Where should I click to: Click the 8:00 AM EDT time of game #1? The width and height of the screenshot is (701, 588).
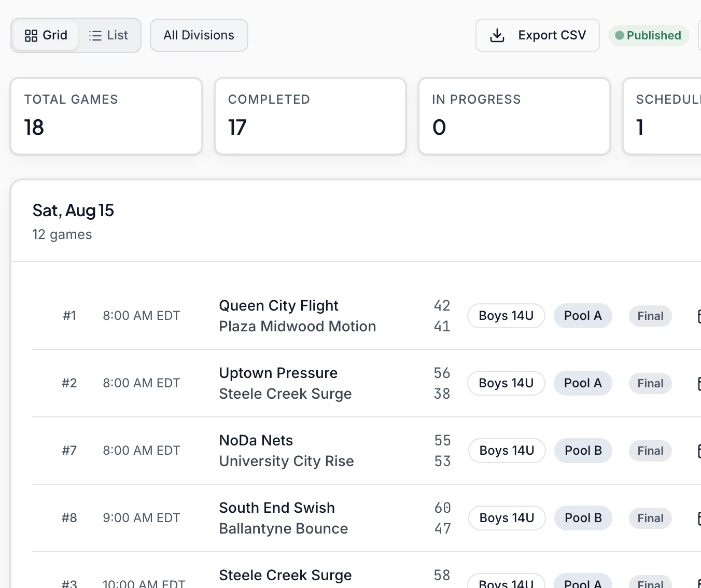click(x=142, y=316)
